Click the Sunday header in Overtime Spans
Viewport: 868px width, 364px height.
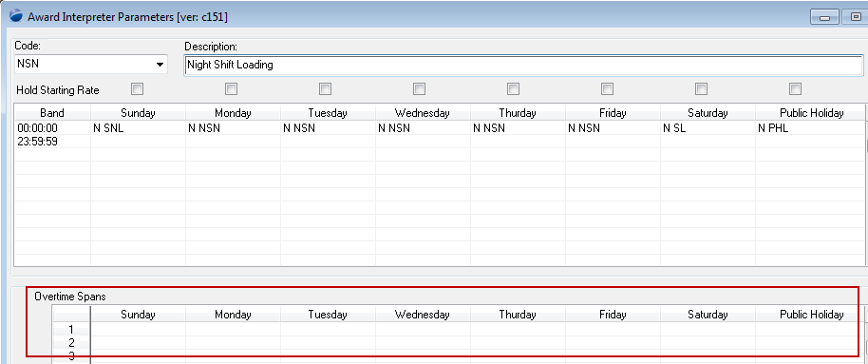[138, 315]
